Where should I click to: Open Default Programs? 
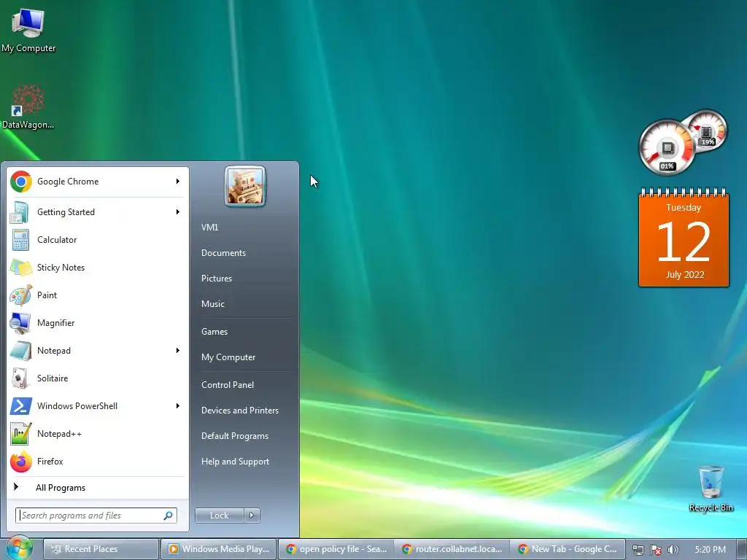click(234, 436)
